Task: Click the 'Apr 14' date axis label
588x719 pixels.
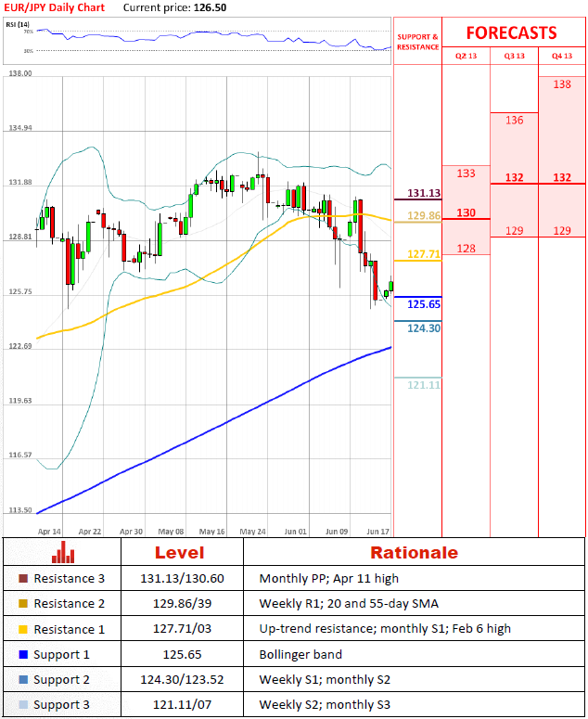Action: tap(49, 532)
